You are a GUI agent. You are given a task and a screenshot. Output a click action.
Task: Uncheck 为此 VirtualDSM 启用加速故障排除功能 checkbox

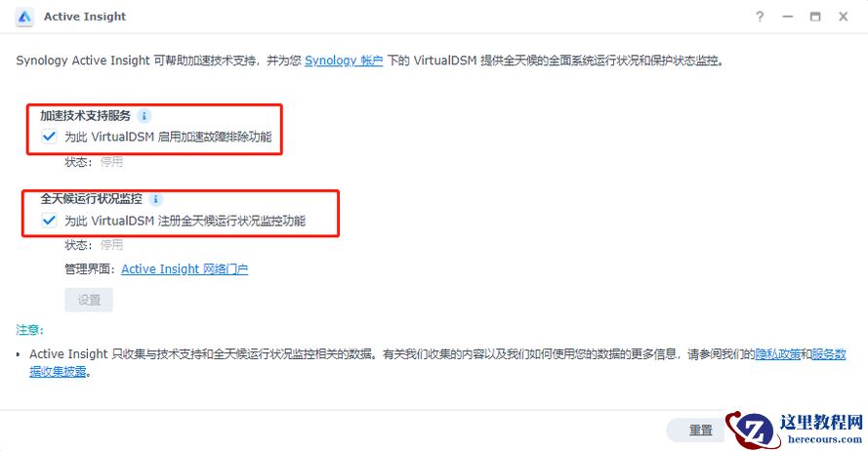pyautogui.click(x=49, y=136)
